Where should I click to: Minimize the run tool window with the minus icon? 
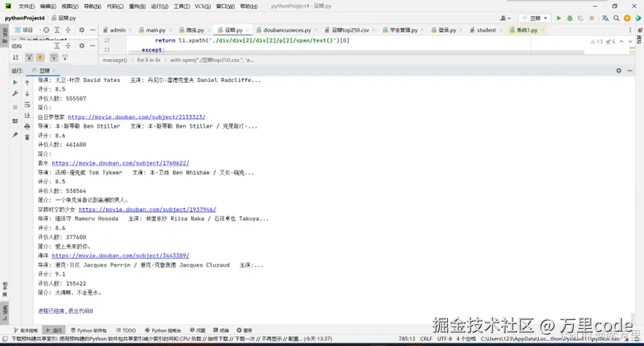pyautogui.click(x=630, y=70)
